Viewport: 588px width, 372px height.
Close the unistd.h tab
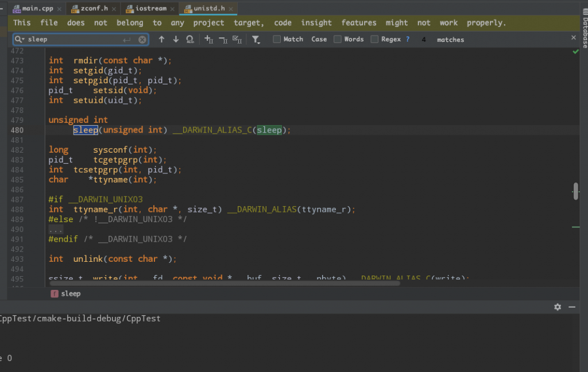pyautogui.click(x=231, y=9)
